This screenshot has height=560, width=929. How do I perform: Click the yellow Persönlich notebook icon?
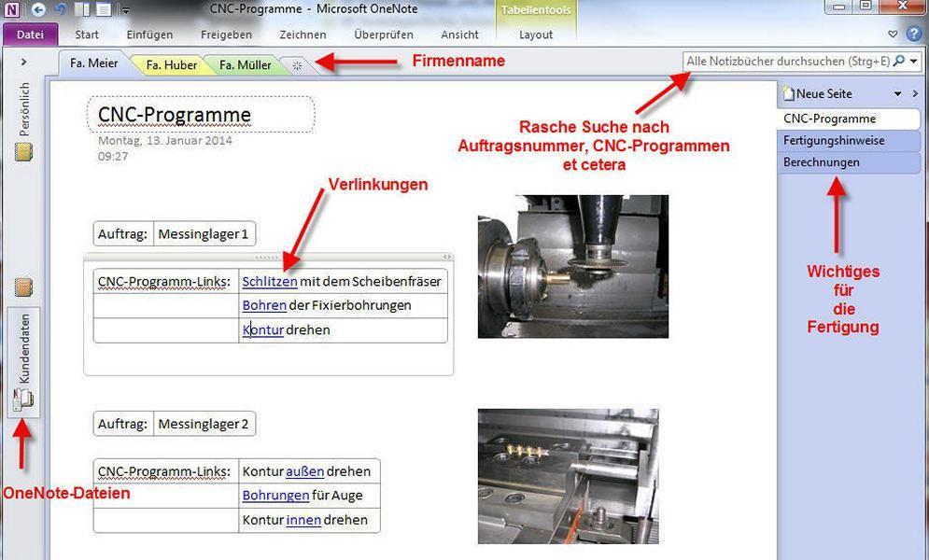coord(23,151)
